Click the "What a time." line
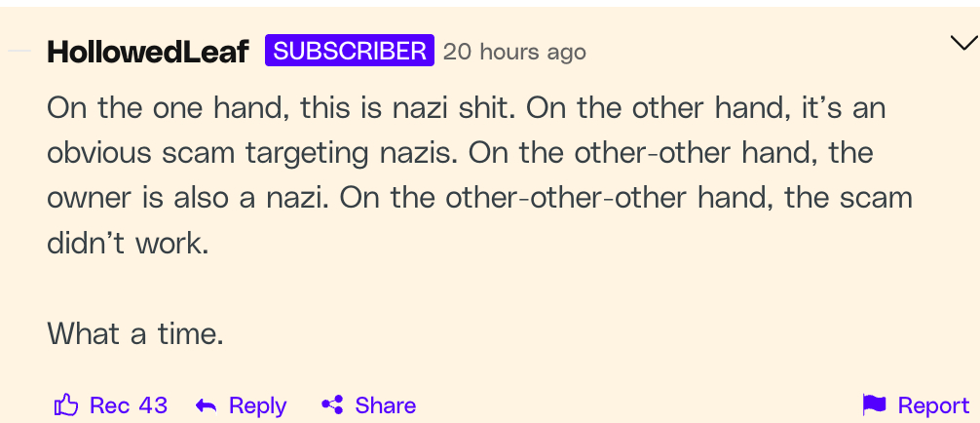 [135, 334]
